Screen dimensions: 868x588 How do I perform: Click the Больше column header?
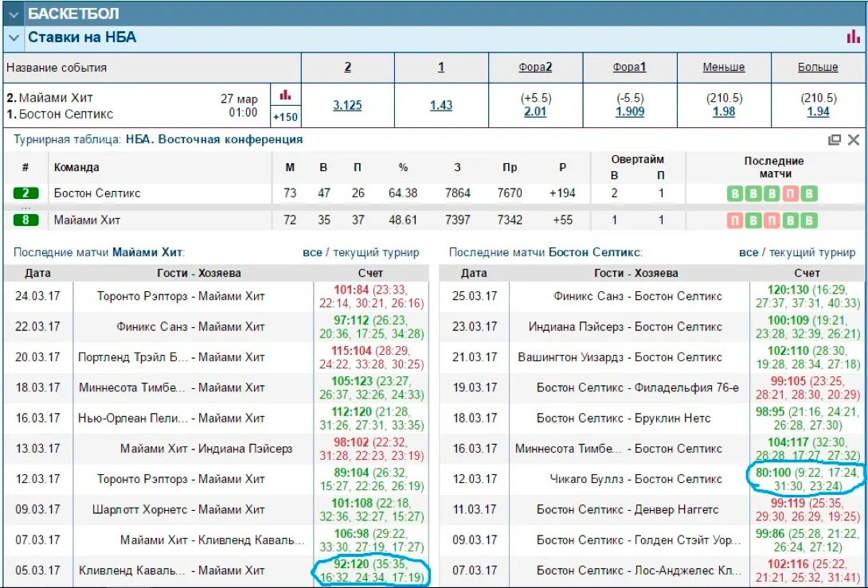pos(818,68)
